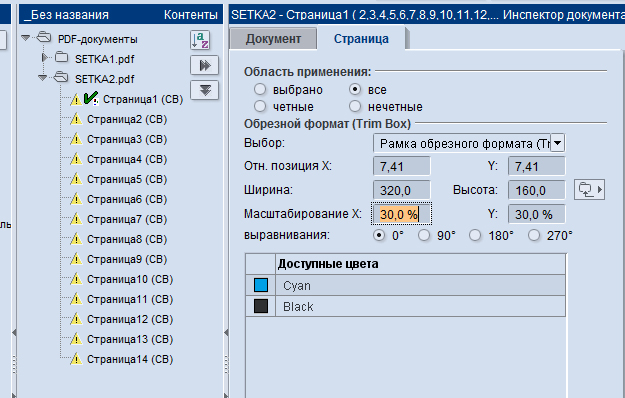The height and width of the screenshot is (398, 625).
Task: Collapse the PDF-документы tree node
Action: click(26, 38)
